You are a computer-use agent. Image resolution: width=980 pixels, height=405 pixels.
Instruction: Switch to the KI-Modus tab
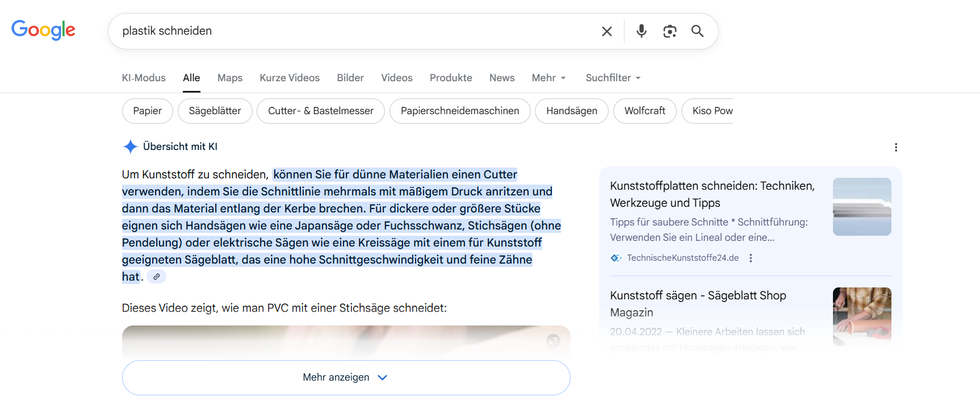point(144,78)
